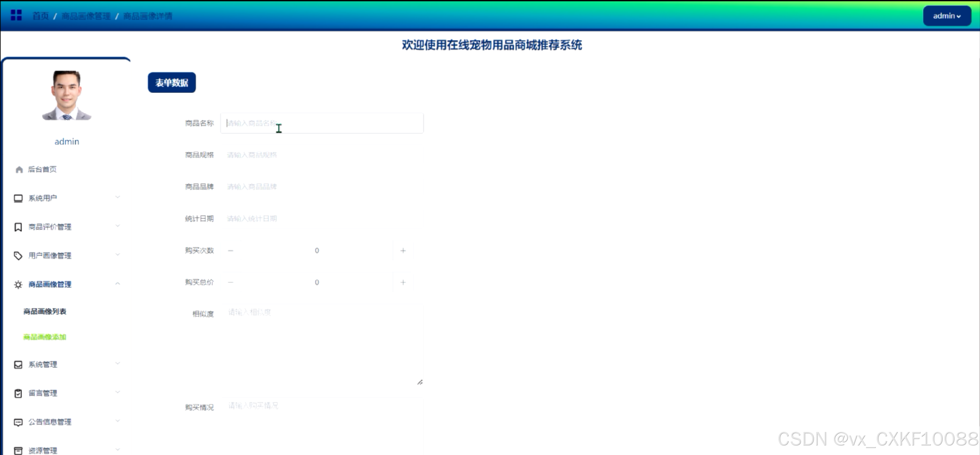Click the clipboard icon for 留言管理
The width and height of the screenshot is (980, 455).
[18, 393]
